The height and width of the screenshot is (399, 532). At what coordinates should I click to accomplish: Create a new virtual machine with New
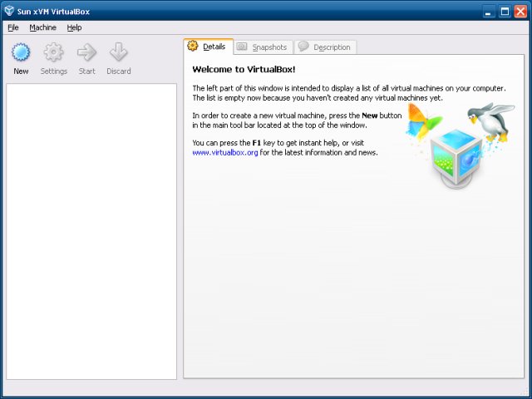point(21,58)
